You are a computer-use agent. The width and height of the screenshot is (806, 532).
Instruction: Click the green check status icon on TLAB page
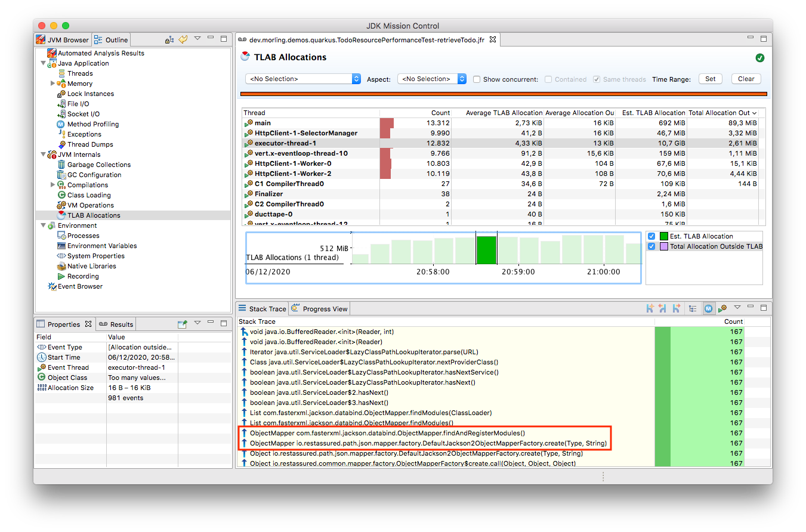click(759, 58)
